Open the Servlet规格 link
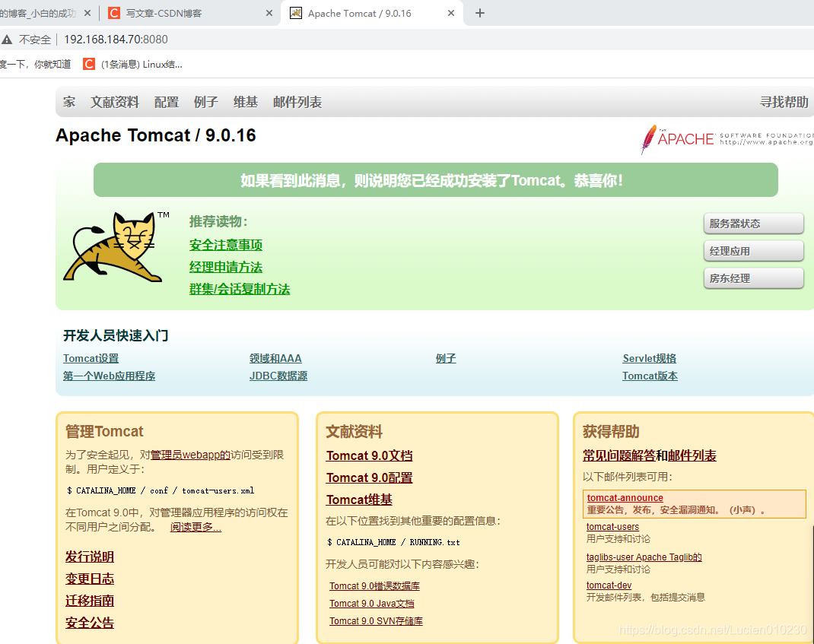The height and width of the screenshot is (644, 814). [650, 359]
